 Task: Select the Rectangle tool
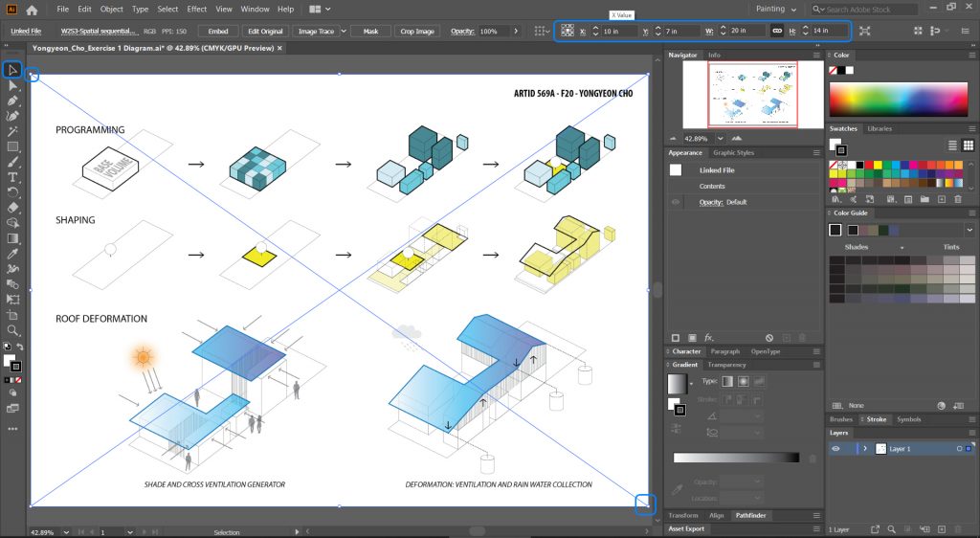[13, 146]
